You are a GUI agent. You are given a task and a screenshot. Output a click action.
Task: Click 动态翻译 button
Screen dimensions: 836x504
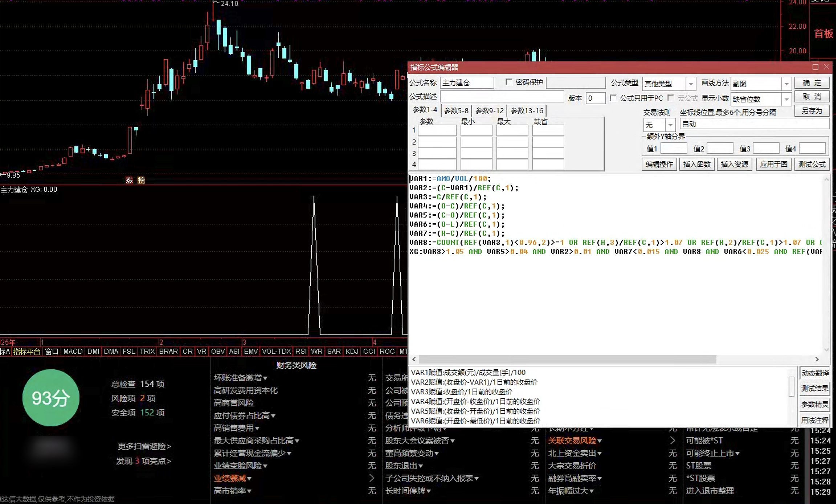[x=815, y=373]
